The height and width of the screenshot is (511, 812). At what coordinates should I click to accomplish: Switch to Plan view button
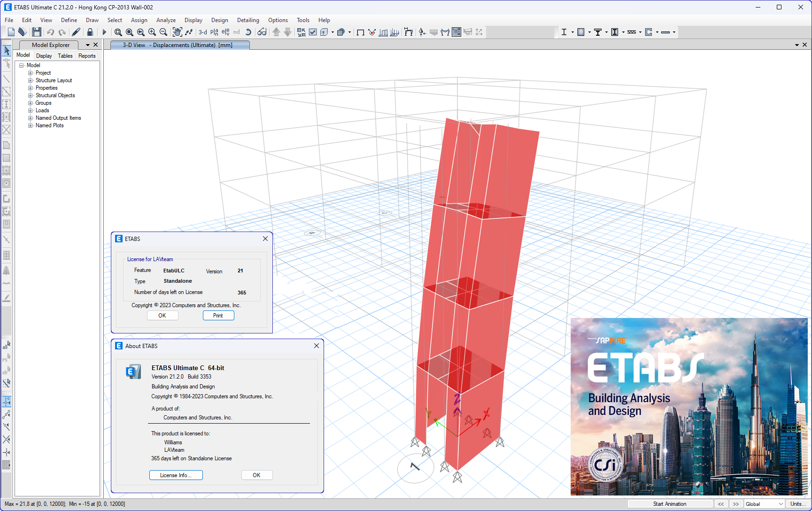[x=214, y=32]
